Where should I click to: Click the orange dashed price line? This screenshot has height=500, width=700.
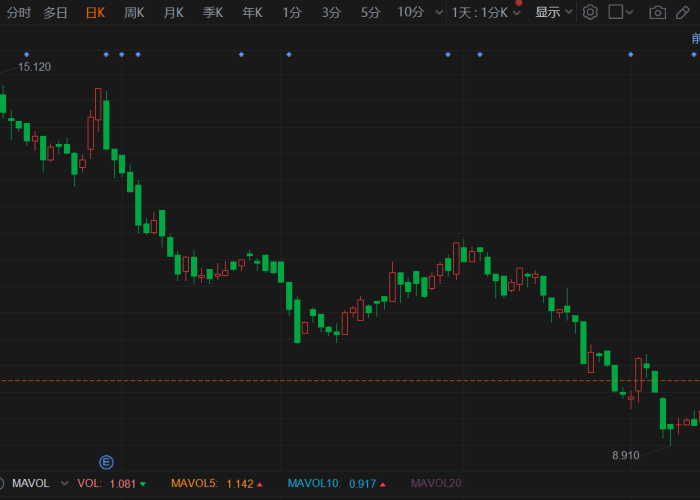[350, 381]
